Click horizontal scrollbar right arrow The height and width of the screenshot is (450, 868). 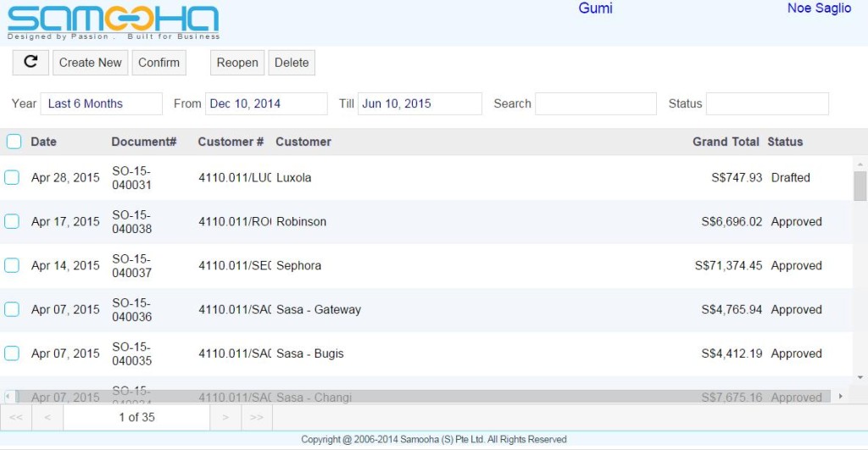[840, 397]
